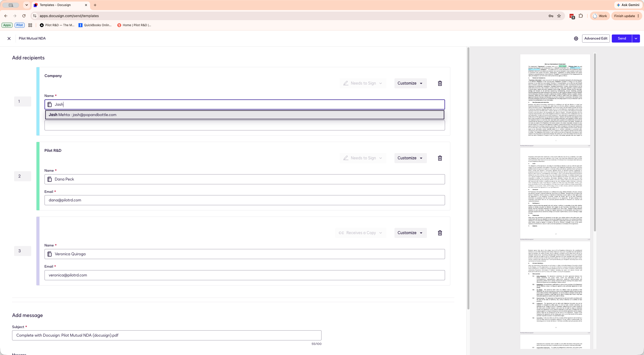
Task: Close the Pilot Mutual NDA template
Action: tap(9, 39)
